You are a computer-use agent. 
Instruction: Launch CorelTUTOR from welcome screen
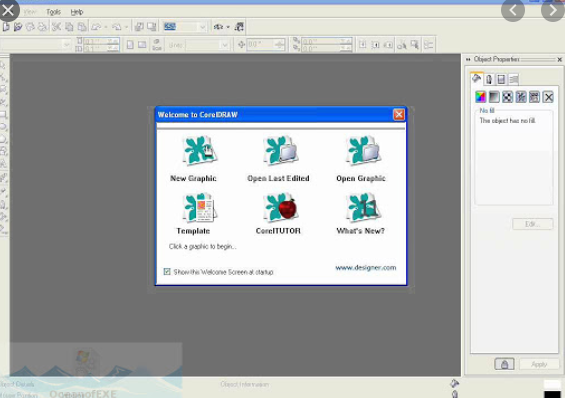280,207
